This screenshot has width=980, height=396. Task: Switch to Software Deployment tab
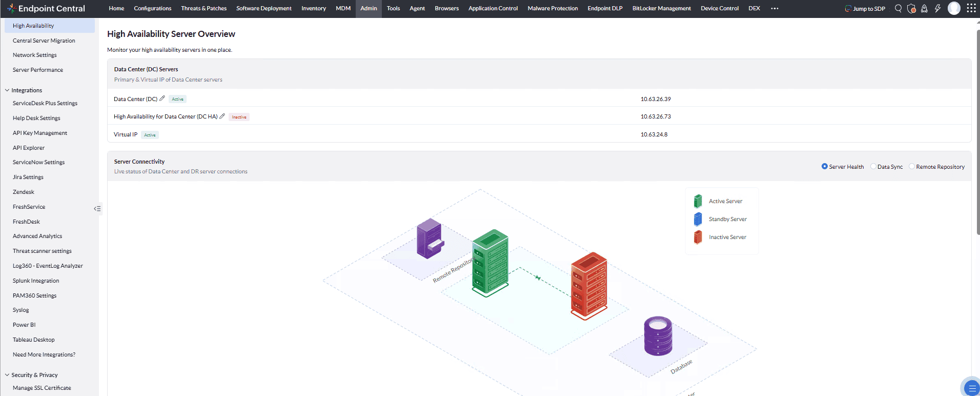coord(264,8)
